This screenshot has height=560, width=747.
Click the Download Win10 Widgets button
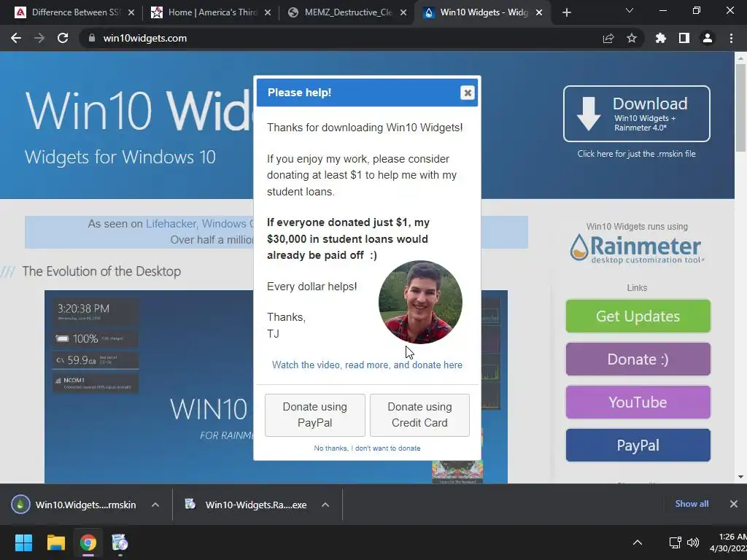point(636,114)
